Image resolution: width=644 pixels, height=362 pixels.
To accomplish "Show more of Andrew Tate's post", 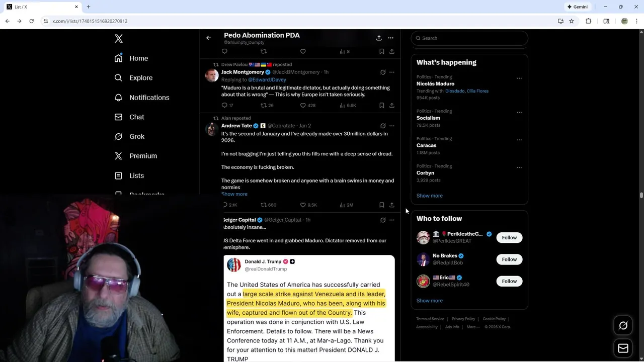I will coord(234,194).
